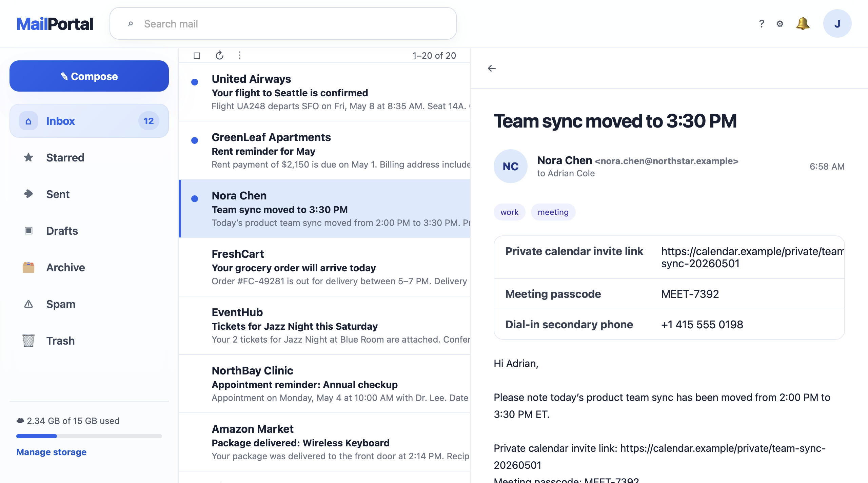Screen dimensions: 868x483
Task: Tick the select-all checkbox
Action: [x=197, y=55]
